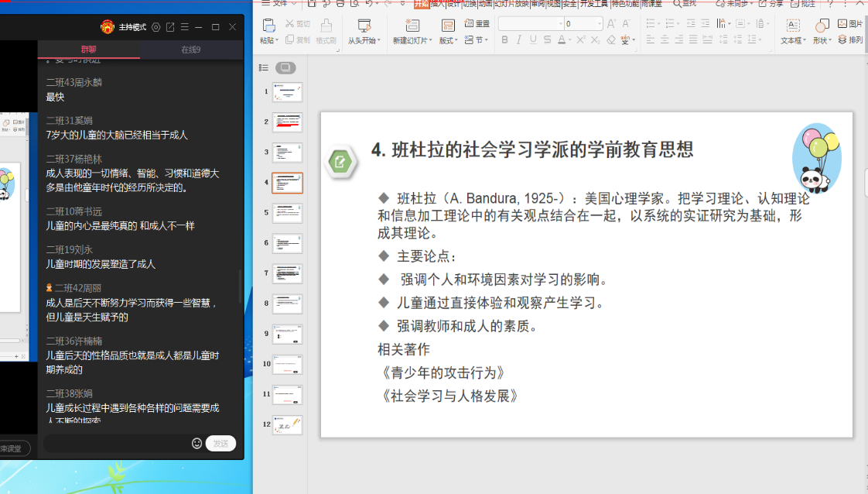
Task: Click the Shapes (形状) icon
Action: [x=822, y=26]
